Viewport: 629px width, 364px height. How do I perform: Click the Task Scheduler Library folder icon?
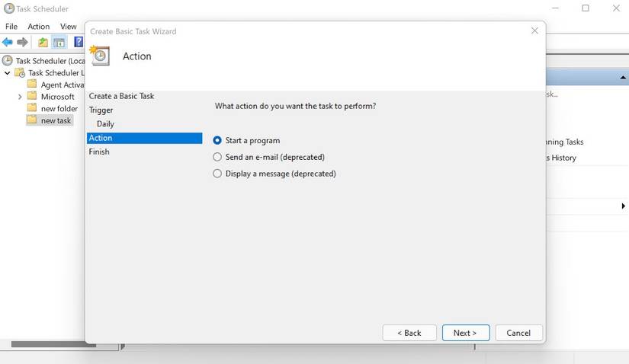click(x=20, y=73)
